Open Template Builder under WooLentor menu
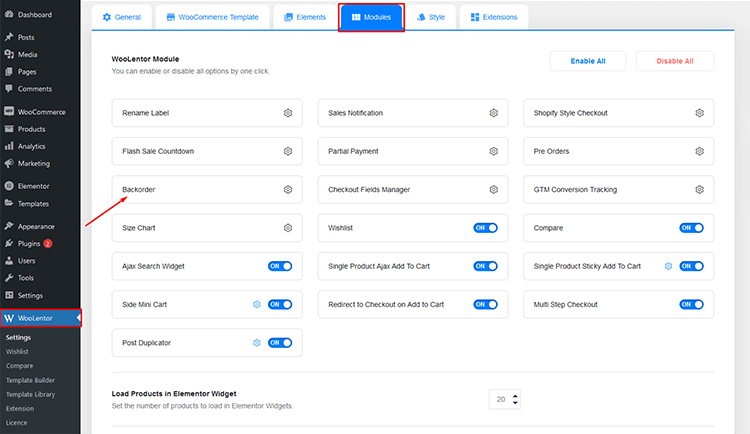This screenshot has width=750, height=434. point(30,380)
